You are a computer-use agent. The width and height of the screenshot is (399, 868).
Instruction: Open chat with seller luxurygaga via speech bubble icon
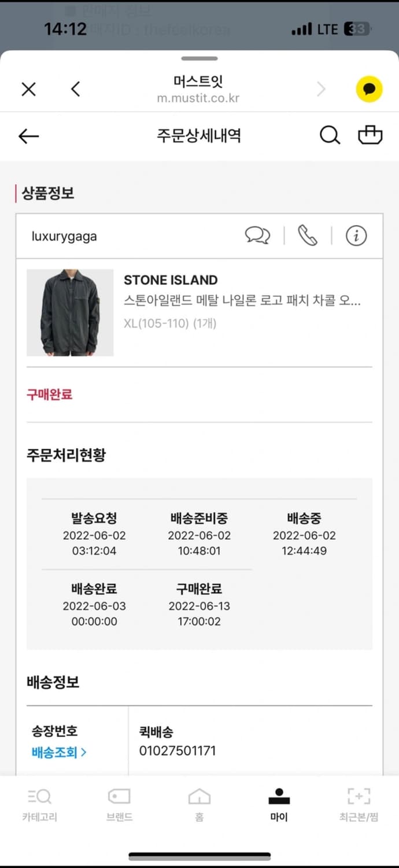(258, 236)
